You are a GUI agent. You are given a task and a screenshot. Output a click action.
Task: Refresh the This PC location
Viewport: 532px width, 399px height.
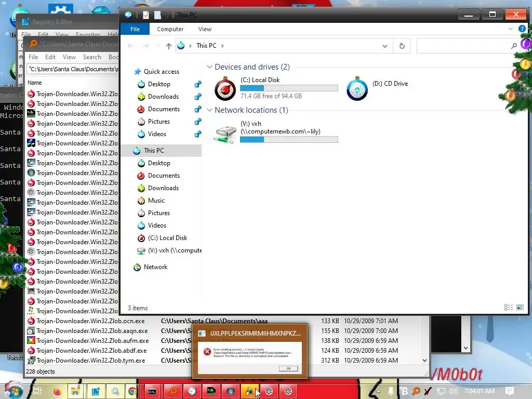(x=402, y=46)
